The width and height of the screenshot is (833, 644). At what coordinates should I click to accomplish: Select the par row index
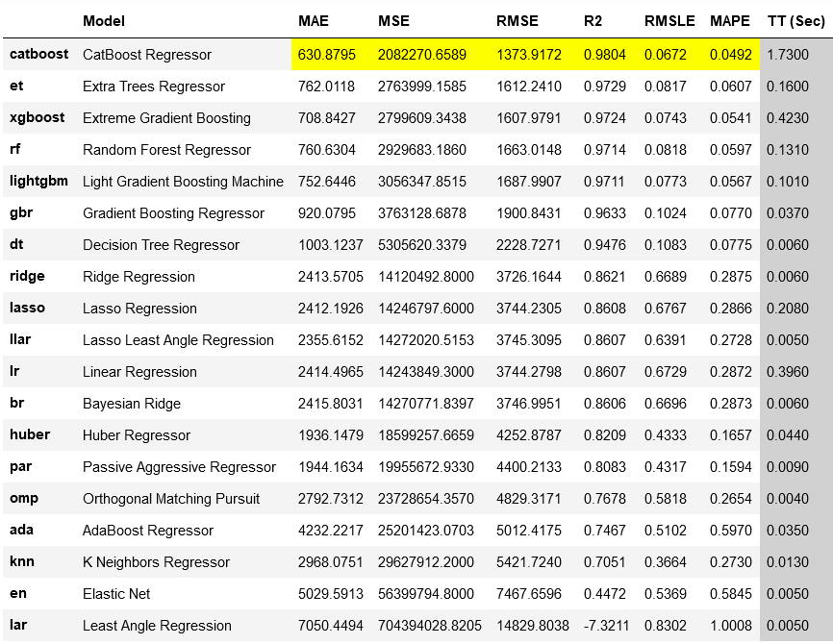click(21, 467)
